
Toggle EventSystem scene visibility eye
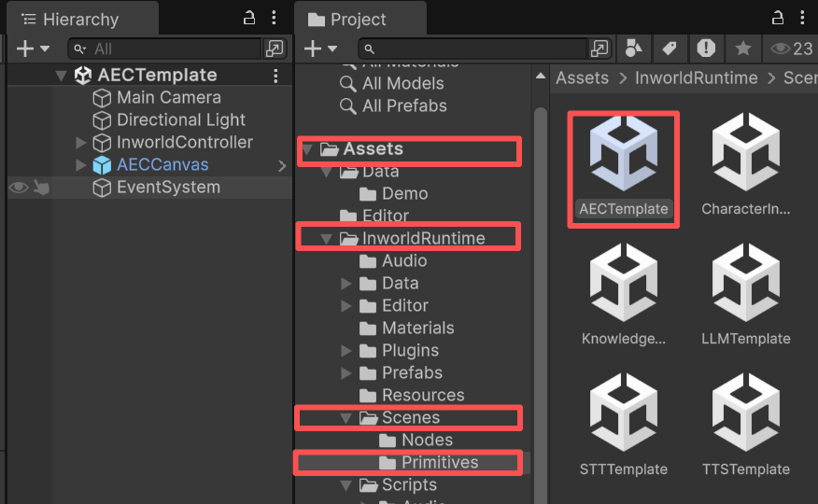tap(19, 187)
